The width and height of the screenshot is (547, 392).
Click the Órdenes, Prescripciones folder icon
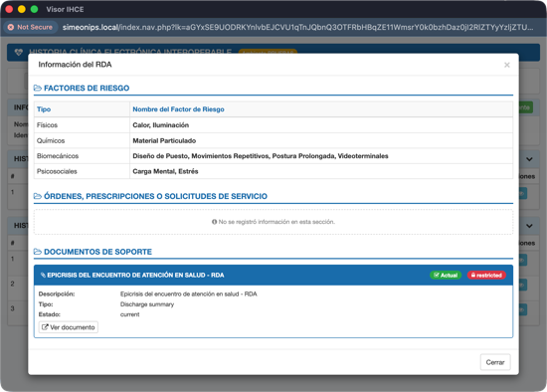click(38, 196)
